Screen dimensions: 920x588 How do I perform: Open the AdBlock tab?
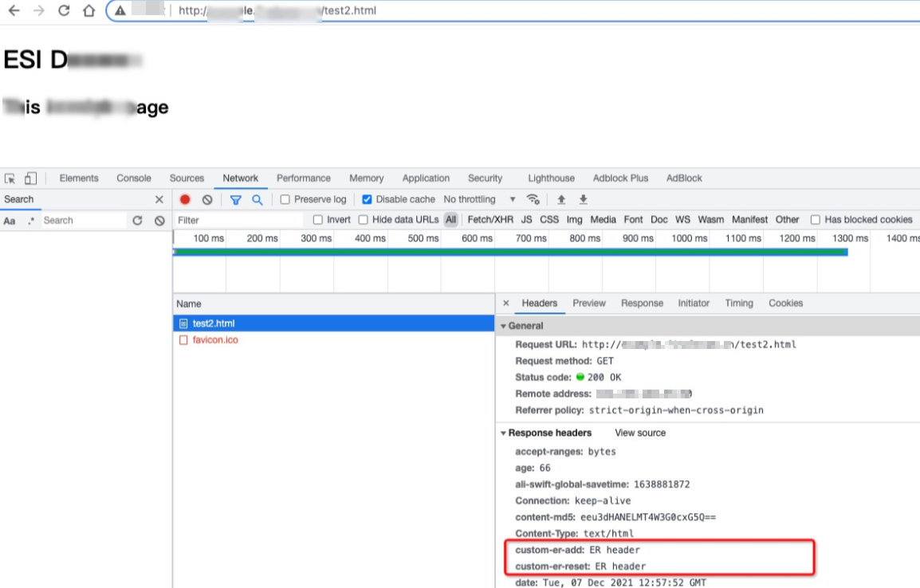(x=683, y=178)
